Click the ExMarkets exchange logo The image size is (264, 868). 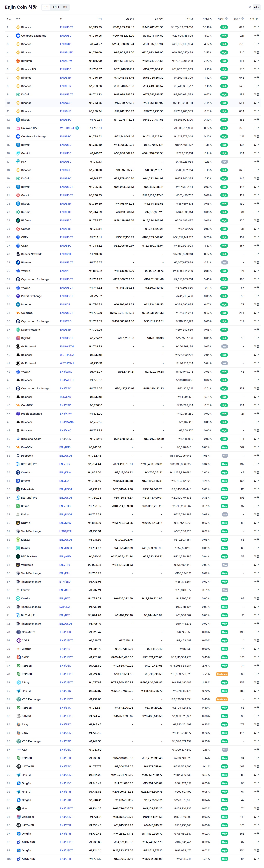[x=18, y=489]
